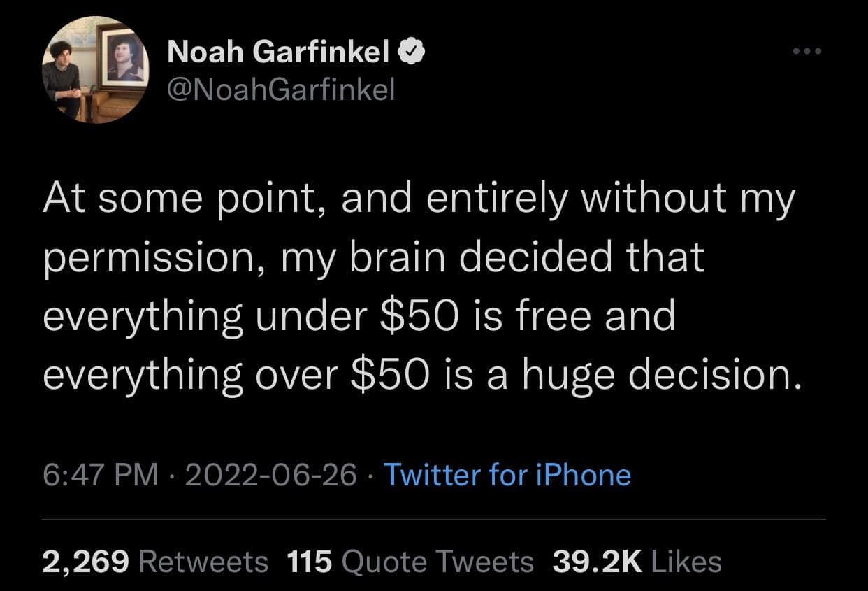Click the 2022-06-26 tweet date
868x591 pixels.
pos(272,476)
